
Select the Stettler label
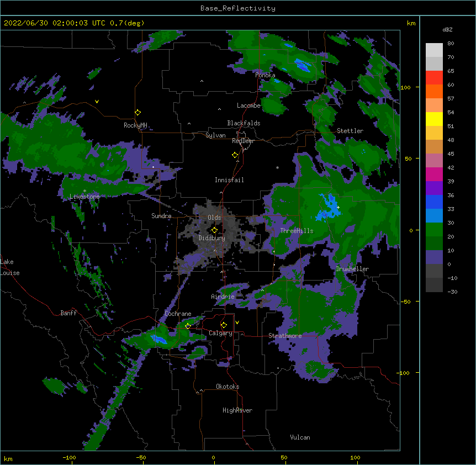click(350, 131)
